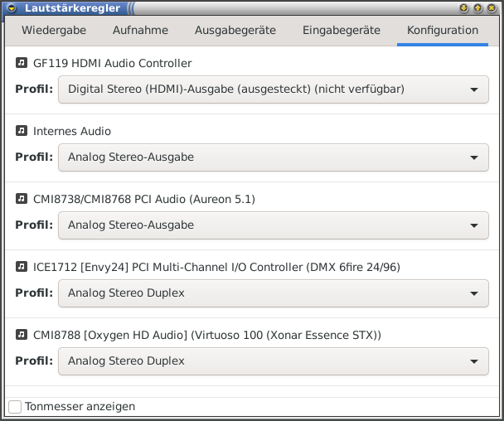Image resolution: width=504 pixels, height=421 pixels.
Task: Click the CMI8738/CMI8768 PCI Audio card icon
Action: (x=22, y=199)
